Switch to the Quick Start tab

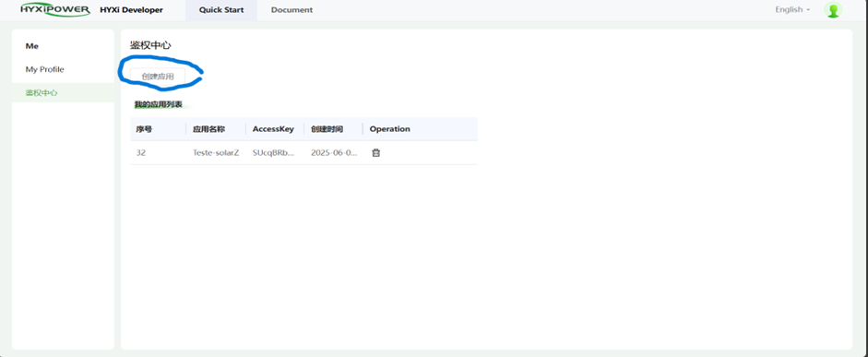[221, 10]
